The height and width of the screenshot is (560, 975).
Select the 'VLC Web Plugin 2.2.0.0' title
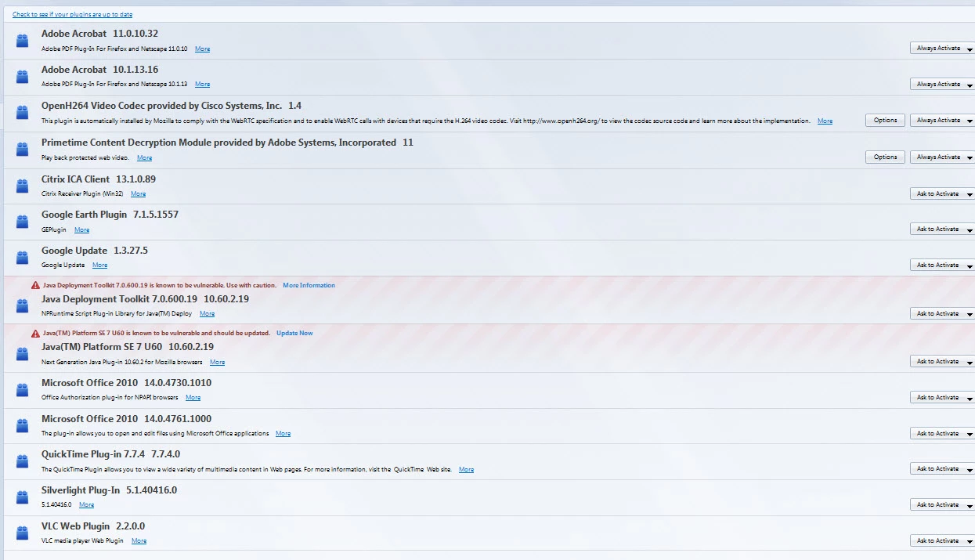coord(93,526)
